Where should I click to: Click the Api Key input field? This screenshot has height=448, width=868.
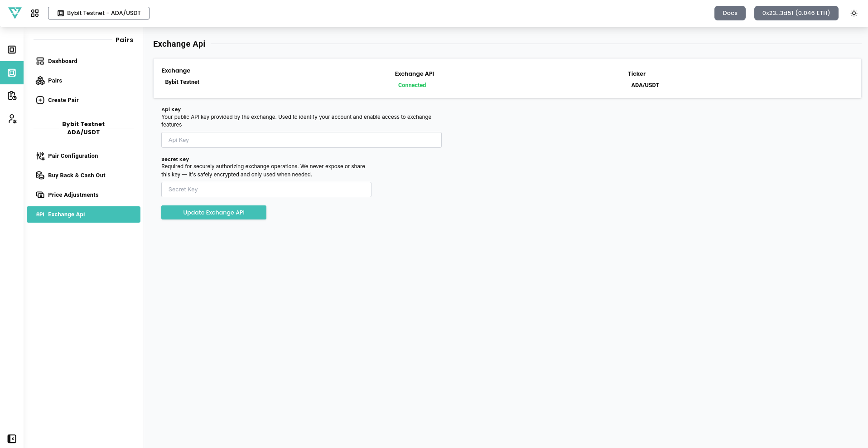pos(301,140)
